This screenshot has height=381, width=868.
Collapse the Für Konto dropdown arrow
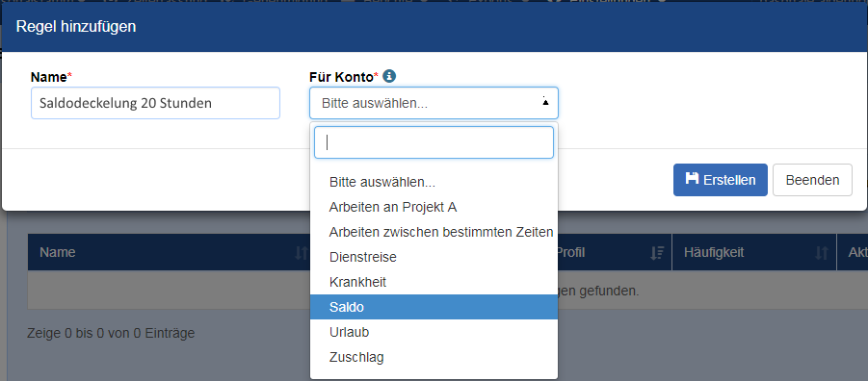545,102
